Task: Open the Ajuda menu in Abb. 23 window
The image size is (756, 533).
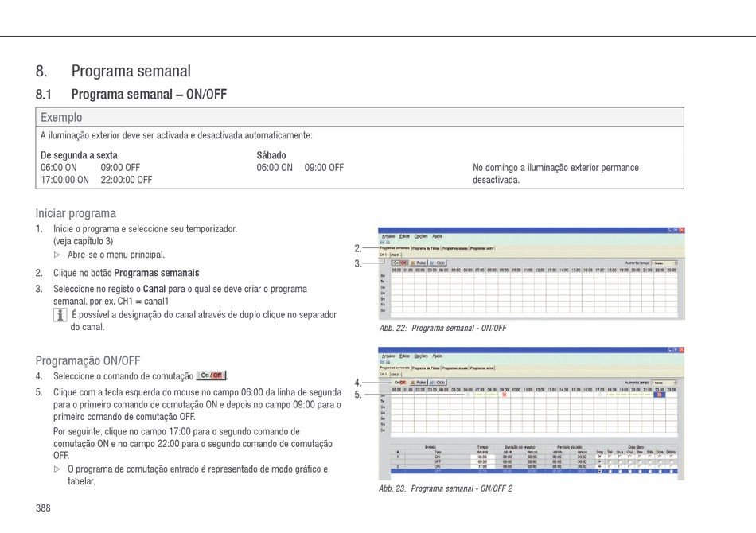Action: coord(438,356)
